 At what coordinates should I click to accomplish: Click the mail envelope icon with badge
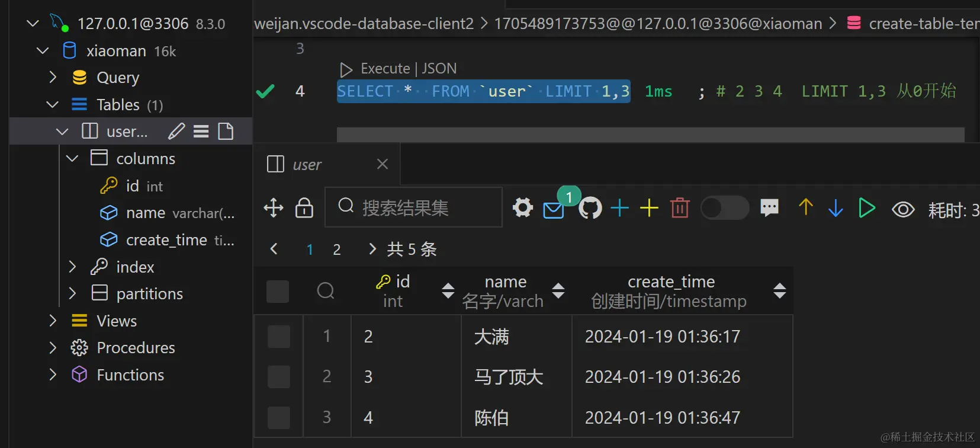554,210
